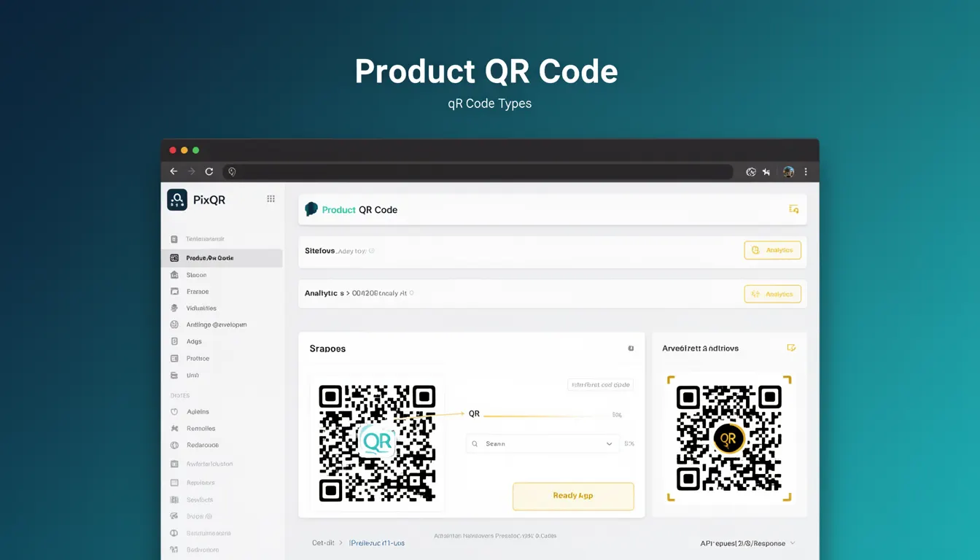
Task: Click the extensions icon in browser toolbar
Action: pos(766,172)
